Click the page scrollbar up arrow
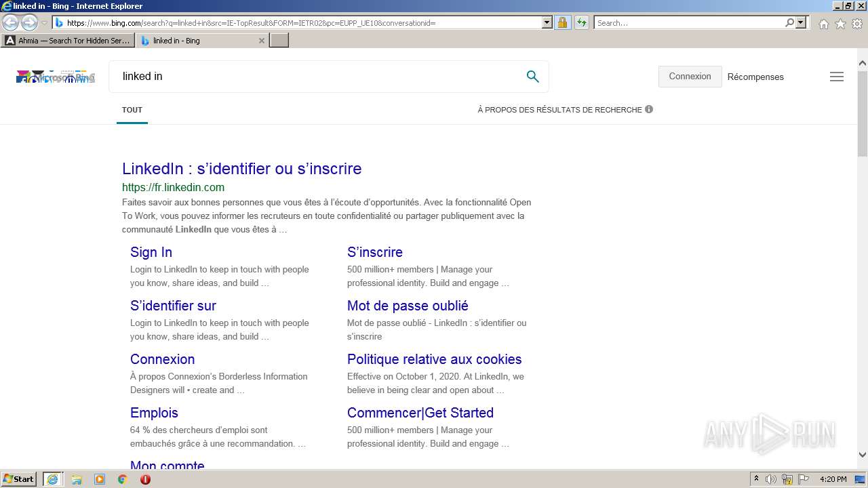 pos(863,64)
